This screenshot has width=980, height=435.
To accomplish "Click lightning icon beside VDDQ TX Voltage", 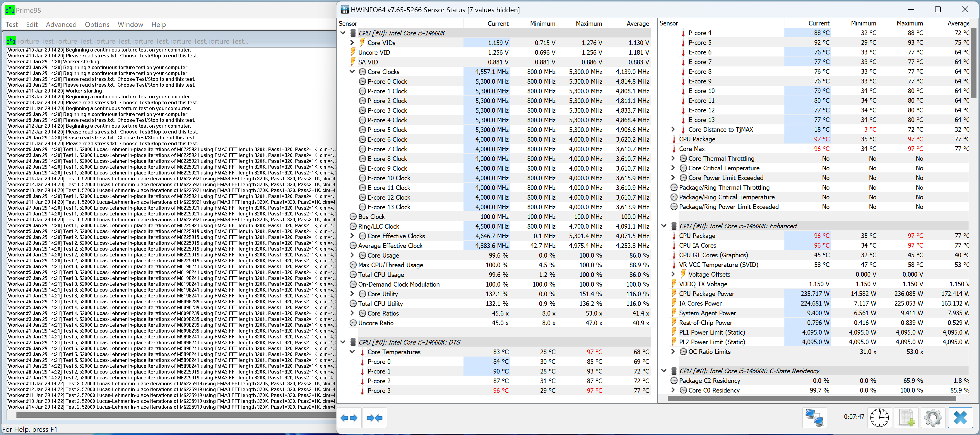I will click(x=674, y=284).
